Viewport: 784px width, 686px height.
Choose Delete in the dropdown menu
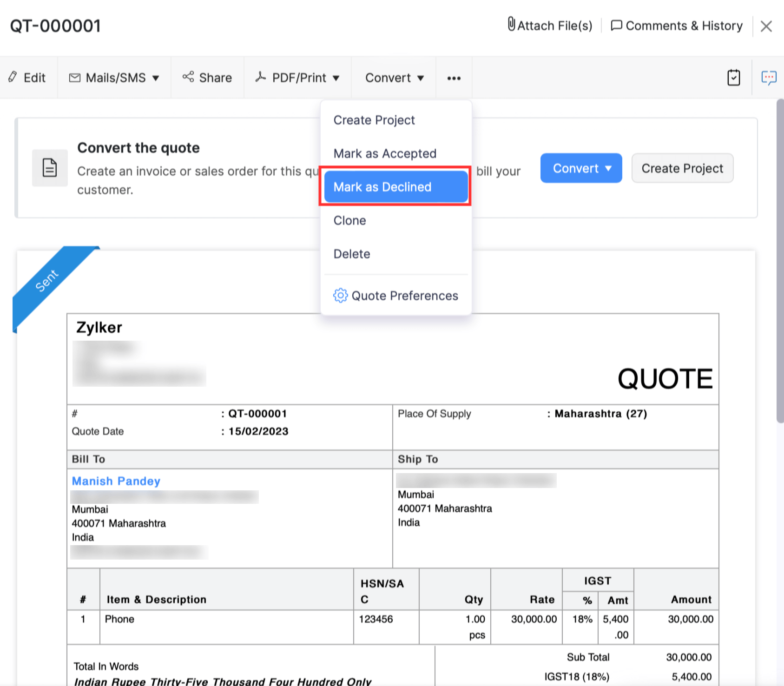[x=352, y=254]
